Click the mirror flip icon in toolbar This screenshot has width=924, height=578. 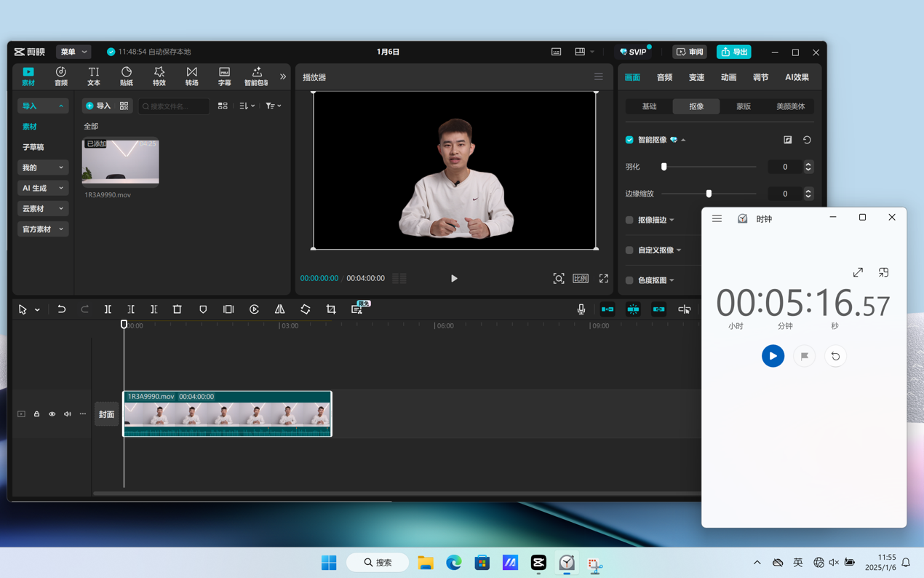click(279, 309)
